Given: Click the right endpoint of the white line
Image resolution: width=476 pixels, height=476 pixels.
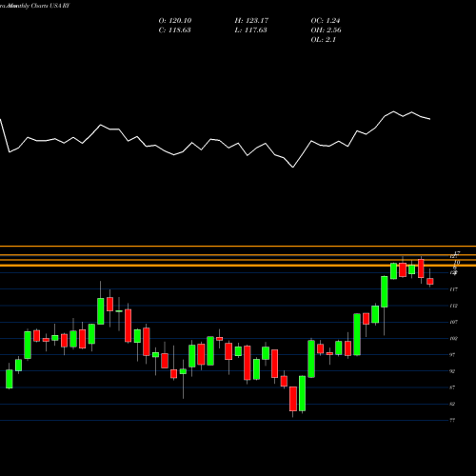Looking at the screenshot, I should click(x=430, y=119).
